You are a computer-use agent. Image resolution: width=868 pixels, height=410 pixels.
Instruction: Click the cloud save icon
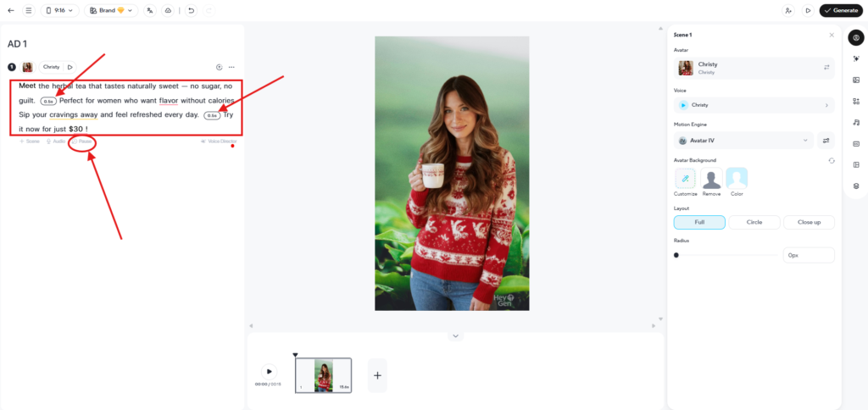pyautogui.click(x=168, y=10)
